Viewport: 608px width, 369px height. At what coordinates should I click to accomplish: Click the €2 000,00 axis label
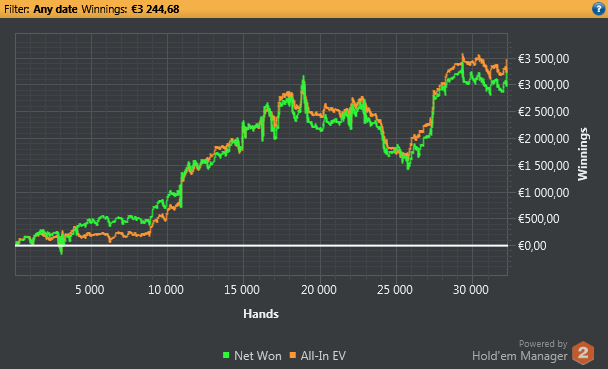coord(544,139)
